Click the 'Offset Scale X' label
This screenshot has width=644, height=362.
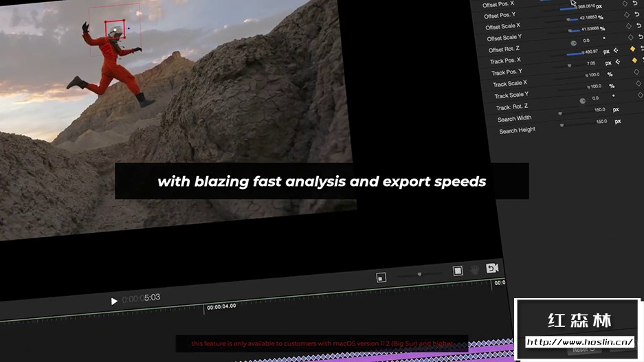tap(502, 27)
